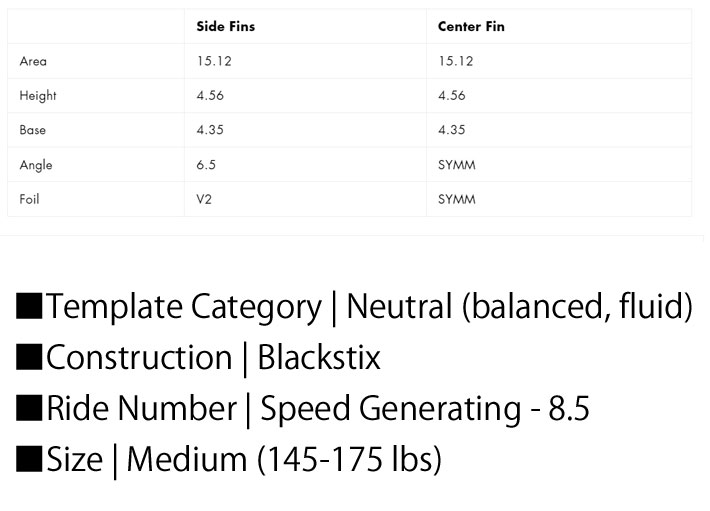Click Side Fins base value 4.35
The width and height of the screenshot is (710, 511).
[x=210, y=130]
